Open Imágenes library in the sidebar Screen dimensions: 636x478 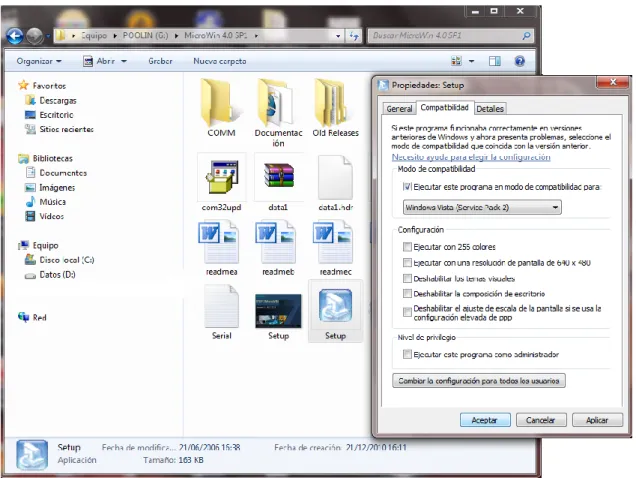click(x=57, y=187)
